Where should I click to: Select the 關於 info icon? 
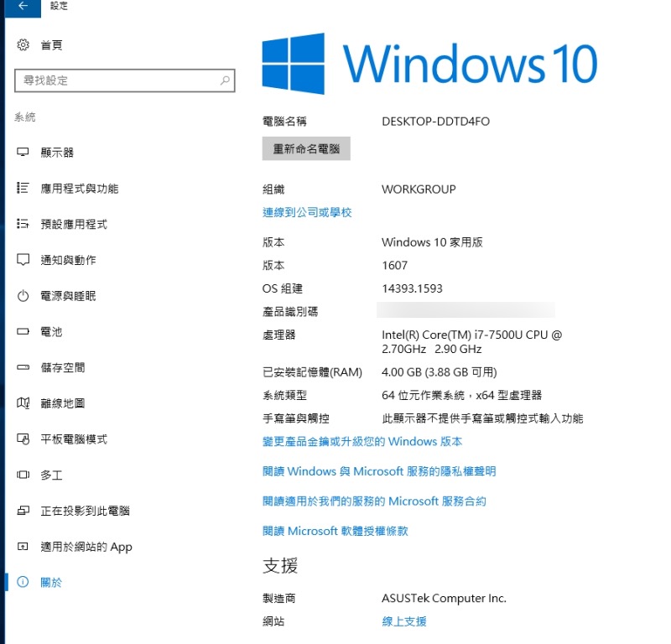coord(23,582)
